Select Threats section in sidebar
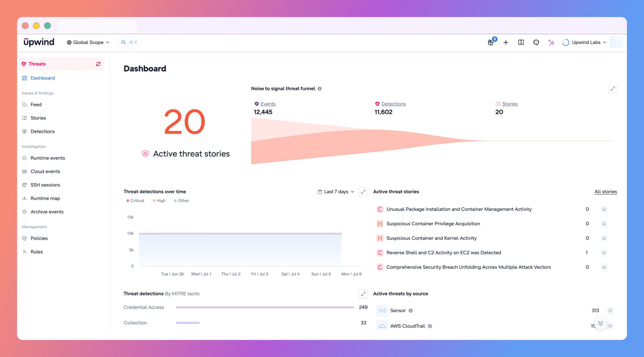Screen dimensions: 644x357 (61, 64)
